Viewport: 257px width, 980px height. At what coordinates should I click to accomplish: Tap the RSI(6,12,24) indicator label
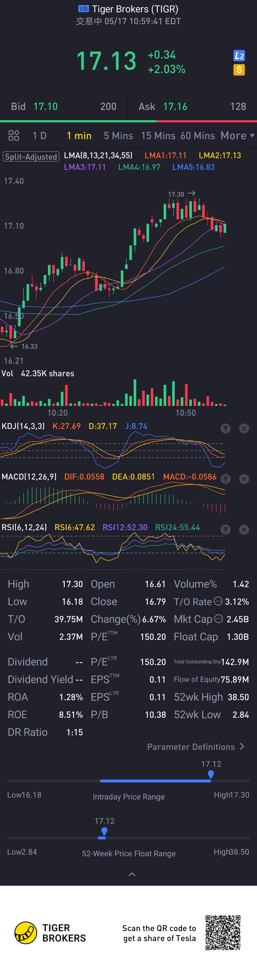(x=25, y=527)
